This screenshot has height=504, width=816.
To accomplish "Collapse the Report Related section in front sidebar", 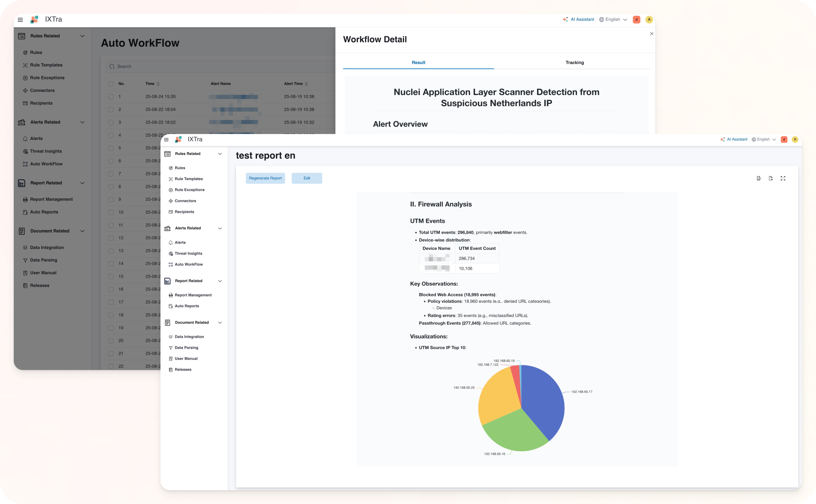I will [x=220, y=281].
